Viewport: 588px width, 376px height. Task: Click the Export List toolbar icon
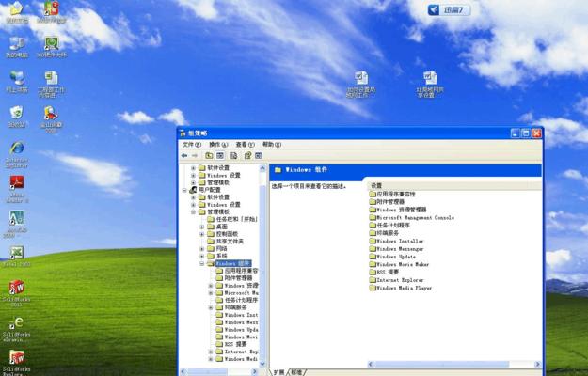(233, 155)
